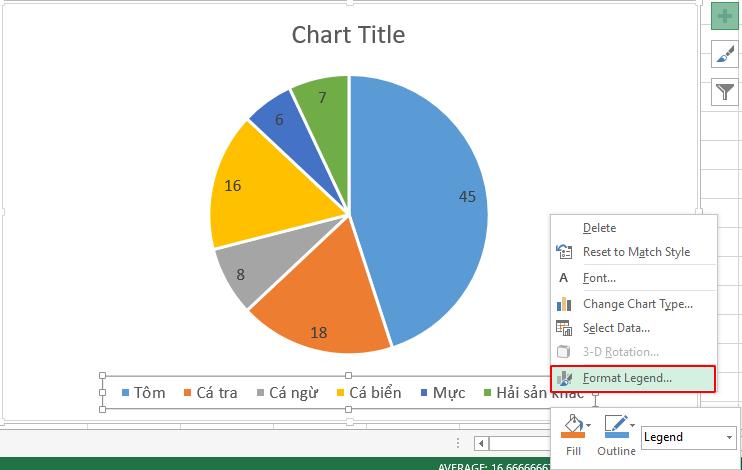The height and width of the screenshot is (470, 742).
Task: Click the Change Chart Type bar icon
Action: point(564,304)
